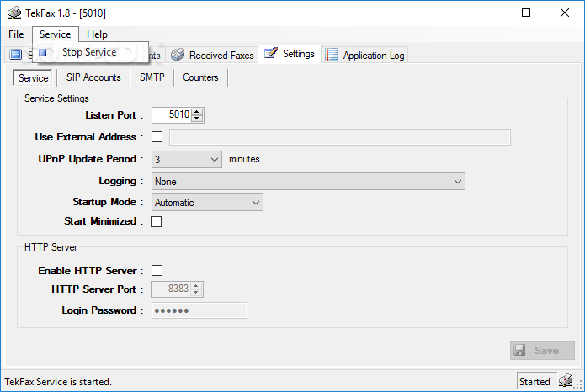Expand the Startup Mode dropdown
The image size is (585, 392).
pyautogui.click(x=207, y=203)
